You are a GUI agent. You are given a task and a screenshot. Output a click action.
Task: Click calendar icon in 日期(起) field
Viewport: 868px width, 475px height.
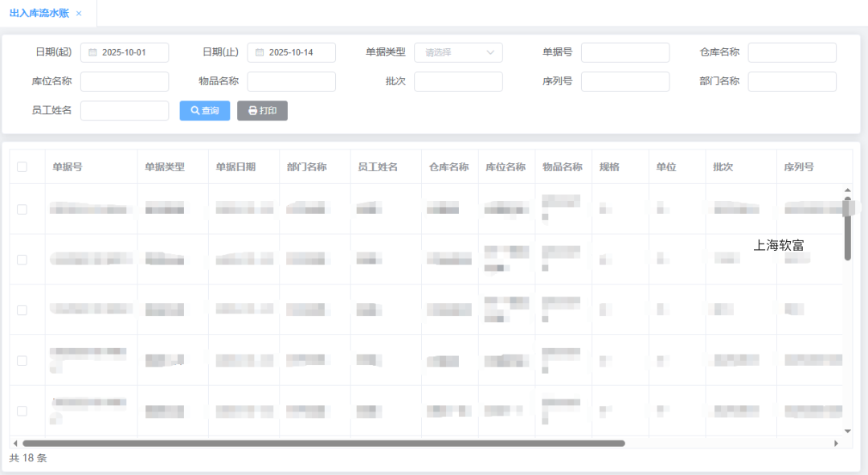coord(92,53)
